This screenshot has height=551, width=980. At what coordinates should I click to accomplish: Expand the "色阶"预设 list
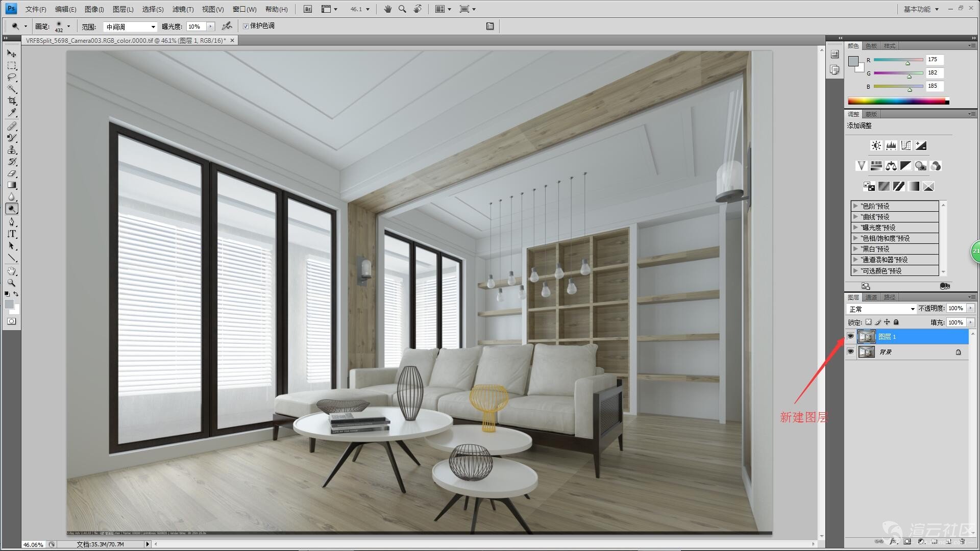[855, 206]
